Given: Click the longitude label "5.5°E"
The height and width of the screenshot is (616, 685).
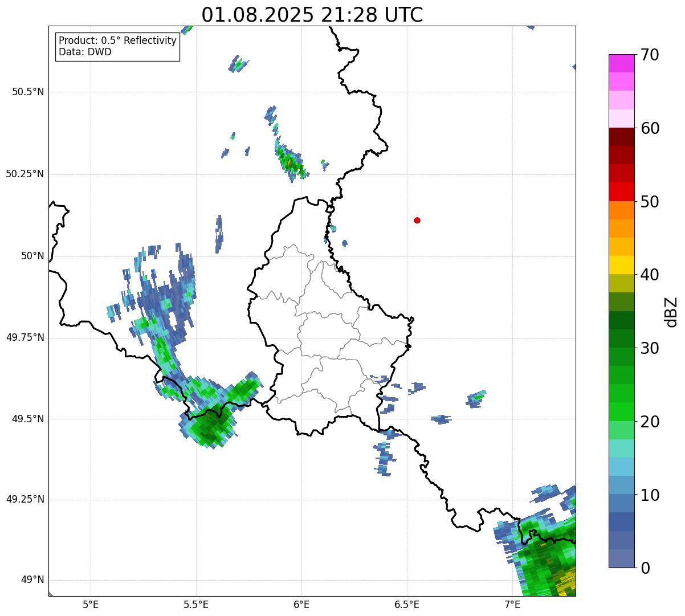Looking at the screenshot, I should coord(196,605).
